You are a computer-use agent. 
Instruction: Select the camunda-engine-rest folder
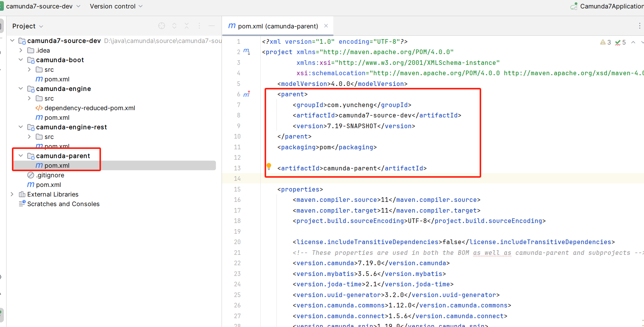71,127
